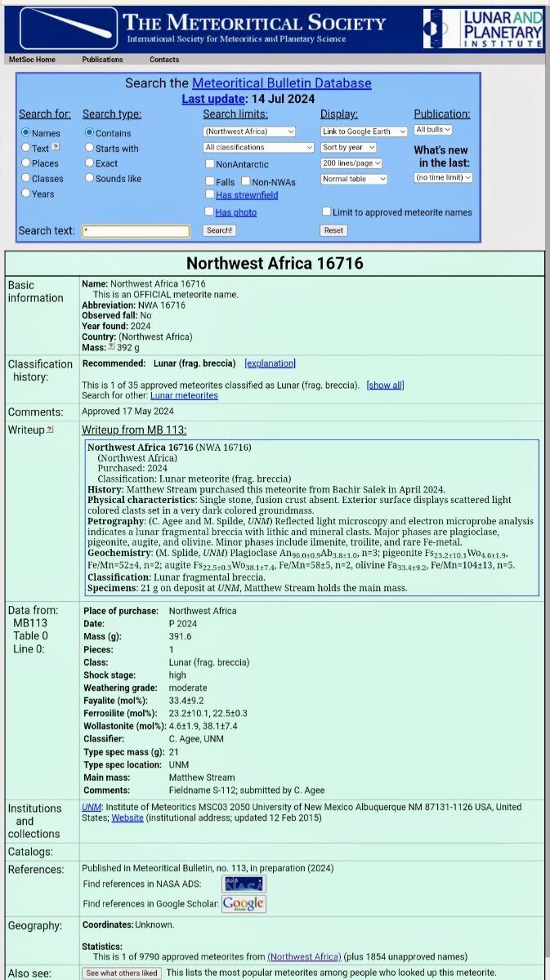Open the Link to Google Earth dropdown

point(364,131)
